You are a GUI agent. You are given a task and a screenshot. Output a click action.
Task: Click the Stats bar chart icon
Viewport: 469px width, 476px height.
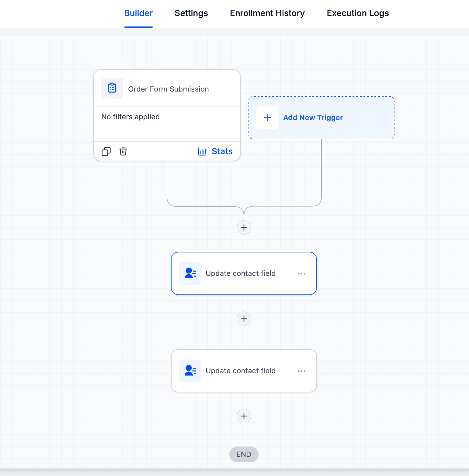point(202,151)
